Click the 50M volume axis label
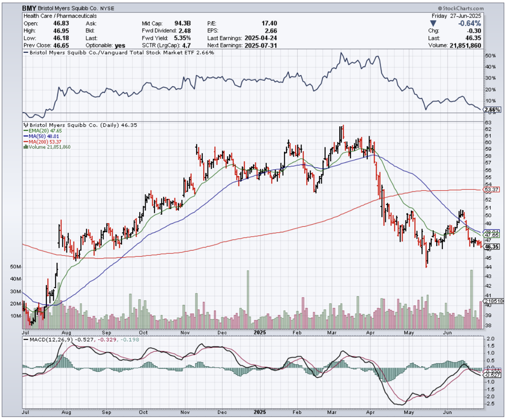Screen dimensions: 506x420 [16, 267]
